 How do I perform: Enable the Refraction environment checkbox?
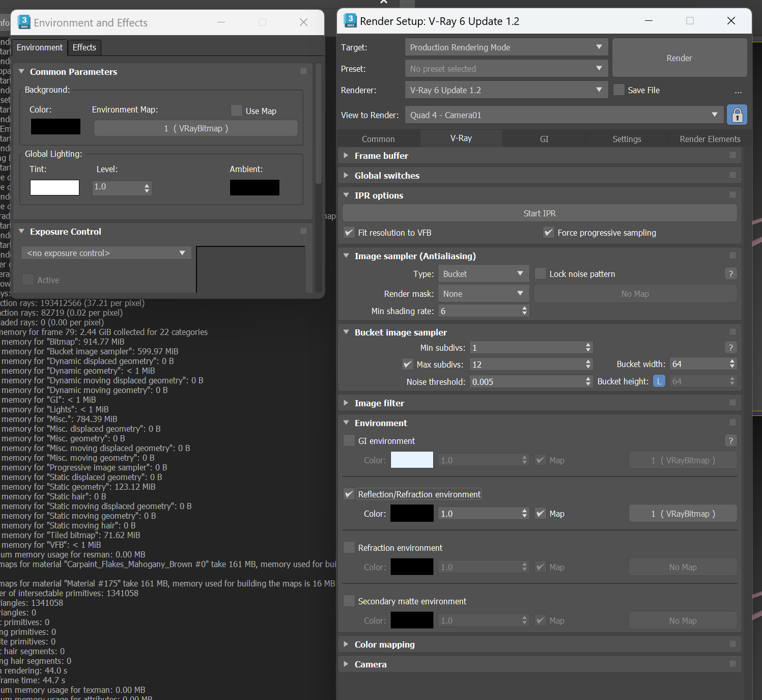[349, 547]
